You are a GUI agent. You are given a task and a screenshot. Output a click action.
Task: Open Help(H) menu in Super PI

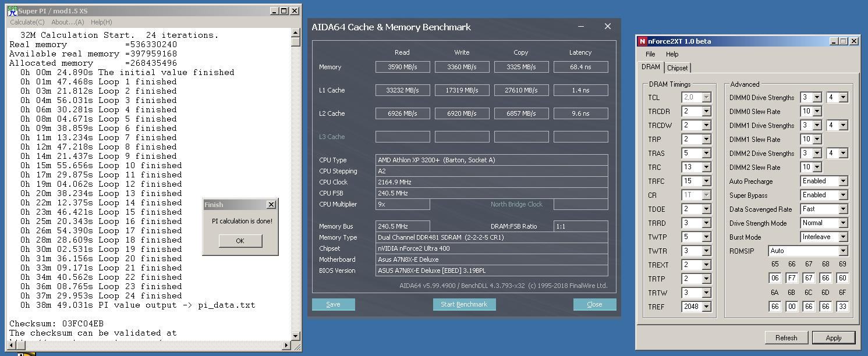point(101,22)
